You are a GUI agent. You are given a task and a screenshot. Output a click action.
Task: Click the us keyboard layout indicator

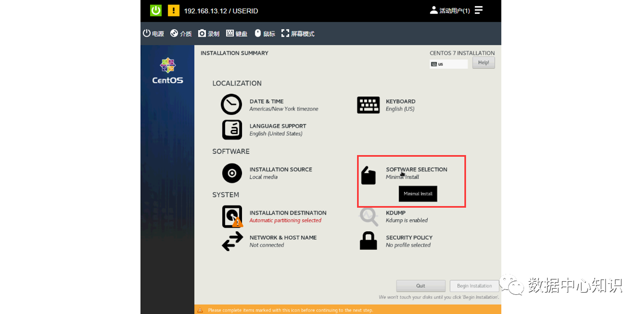(449, 64)
